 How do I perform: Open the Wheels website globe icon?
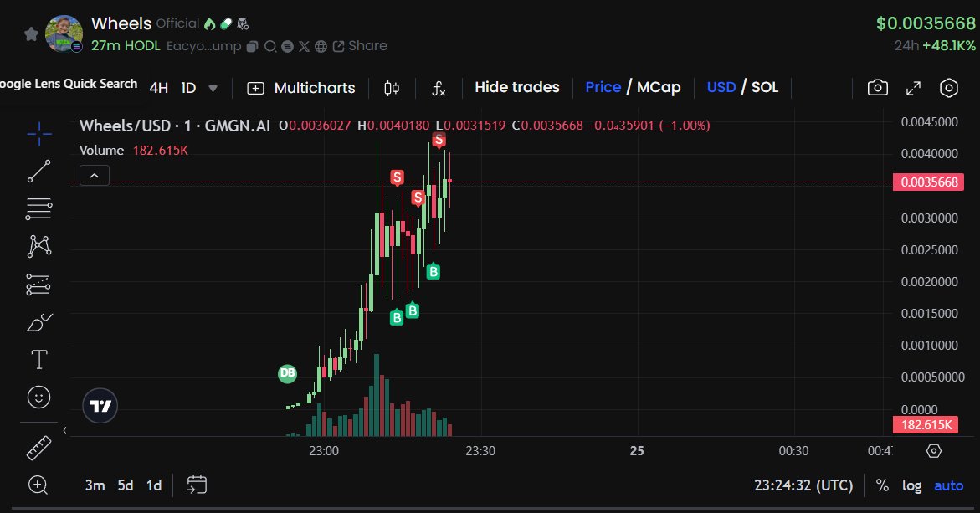[x=321, y=46]
